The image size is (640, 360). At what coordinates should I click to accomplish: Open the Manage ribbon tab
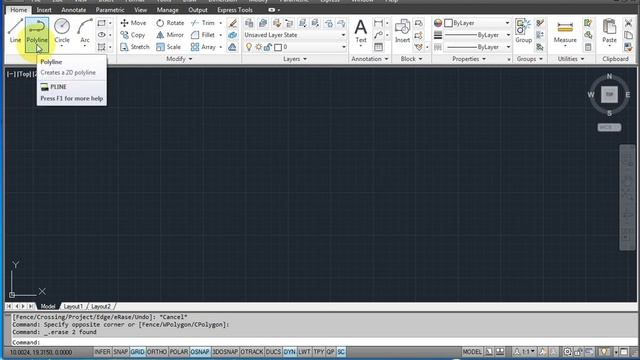coord(167,10)
